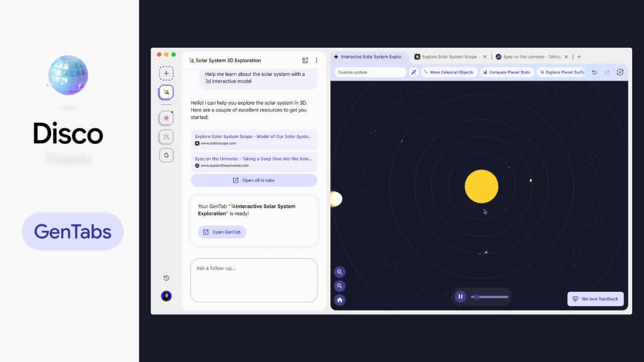Create a new GenTab from the title bar icon
644x362 pixels.
[x=305, y=60]
